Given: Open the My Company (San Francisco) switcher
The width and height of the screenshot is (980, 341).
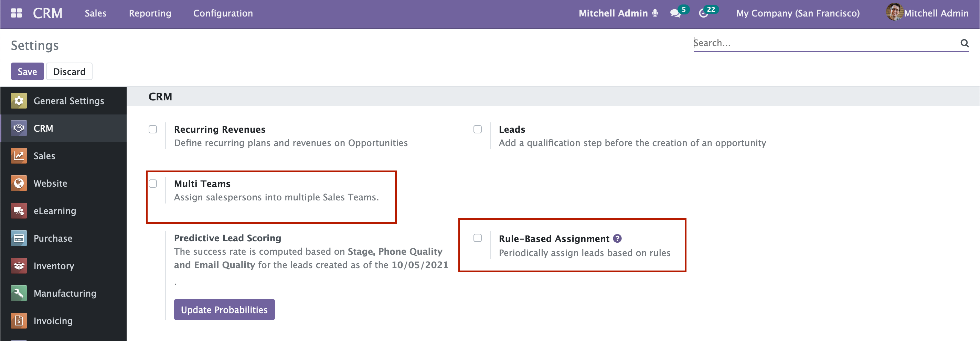Looking at the screenshot, I should point(798,13).
